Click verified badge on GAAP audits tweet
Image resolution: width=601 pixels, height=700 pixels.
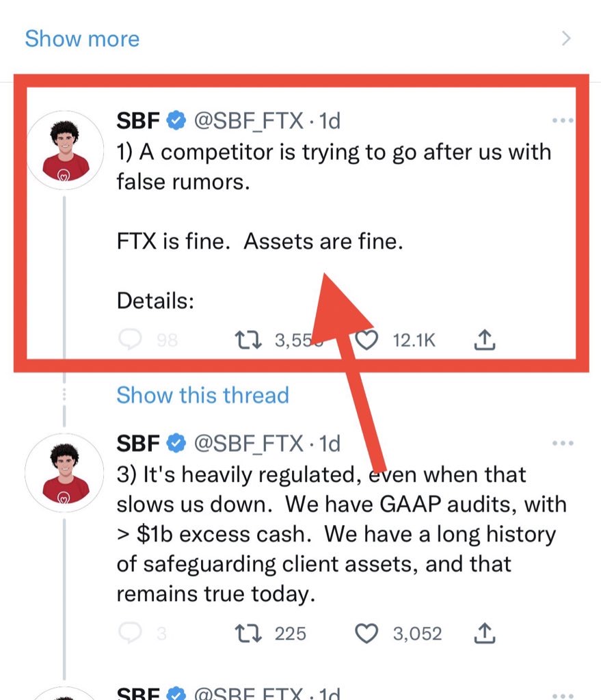coord(176,443)
